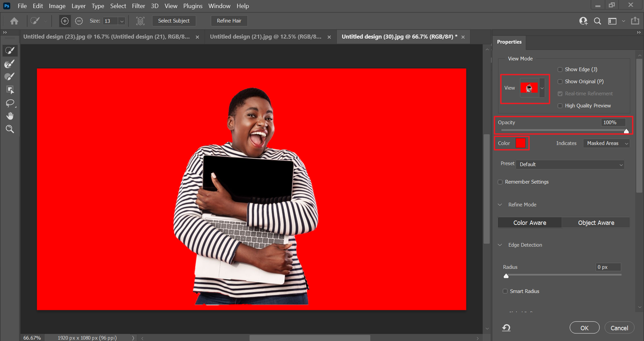
Task: Click the Opacity slider handle
Action: pos(626,131)
